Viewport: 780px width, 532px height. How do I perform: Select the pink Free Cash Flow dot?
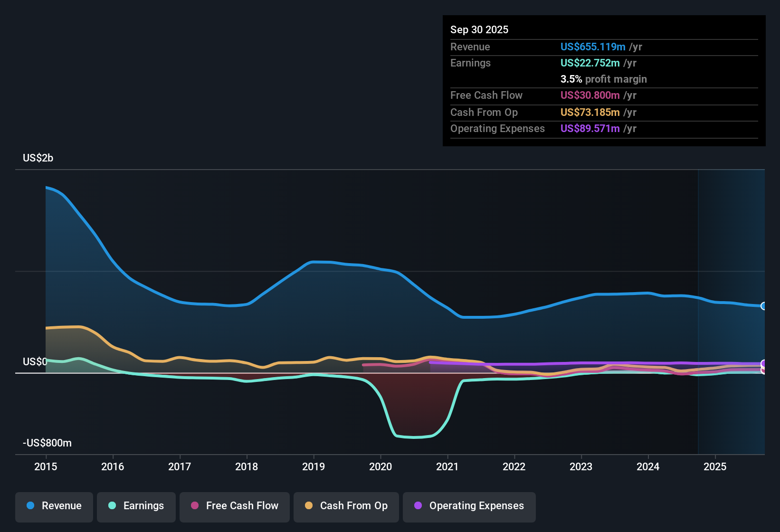(x=194, y=506)
